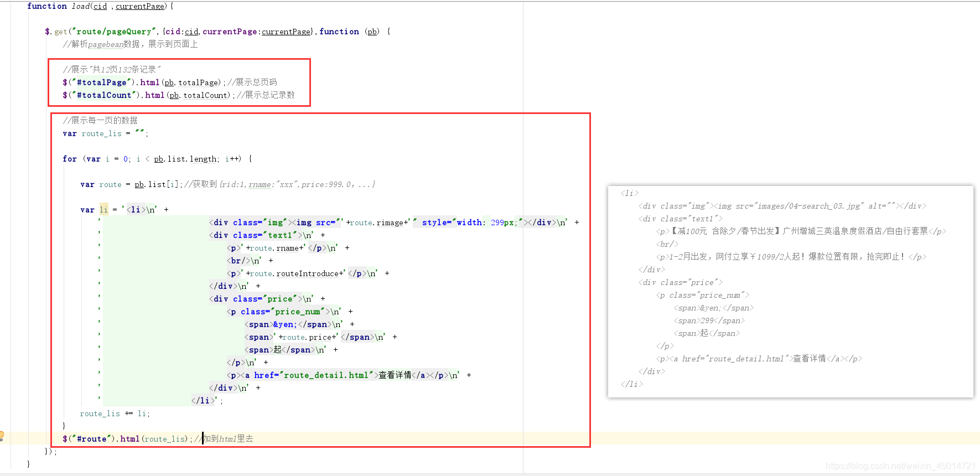Click the comment '//加到html里去'
The image size is (980, 476).
click(224, 439)
